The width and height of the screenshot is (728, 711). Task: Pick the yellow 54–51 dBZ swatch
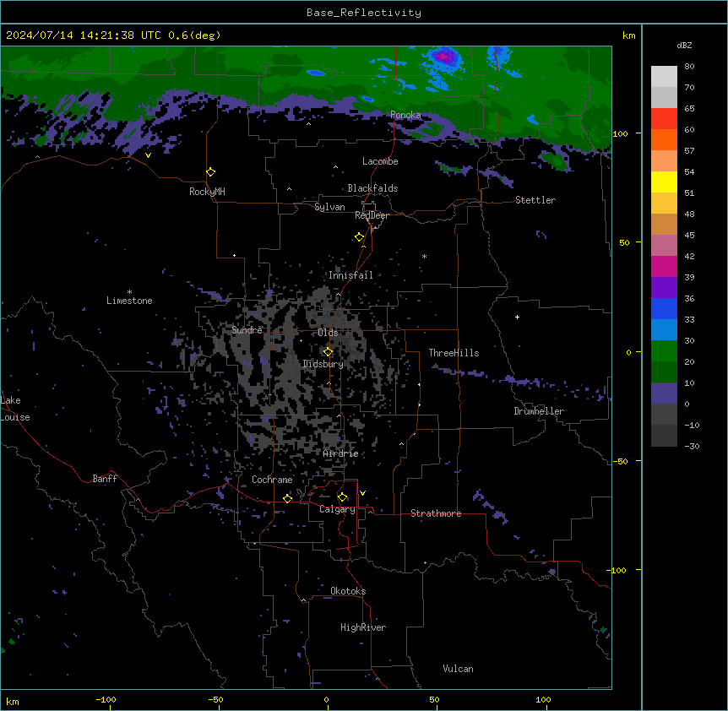tap(664, 182)
